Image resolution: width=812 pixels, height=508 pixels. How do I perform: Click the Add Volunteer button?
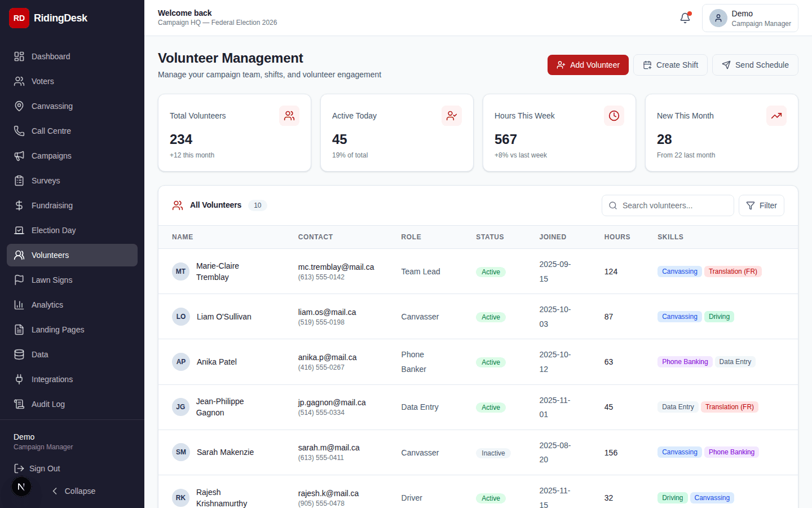click(588, 65)
